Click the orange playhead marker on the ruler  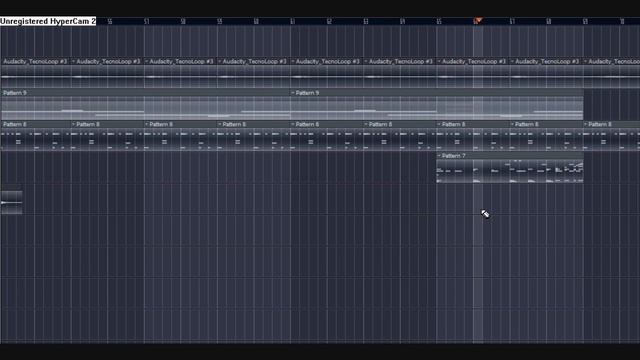[x=478, y=20]
